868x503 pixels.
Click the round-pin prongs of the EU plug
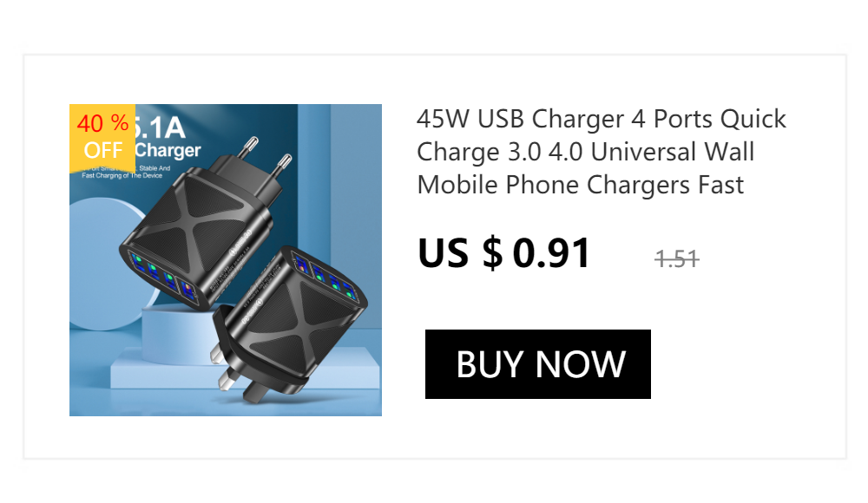(267, 154)
